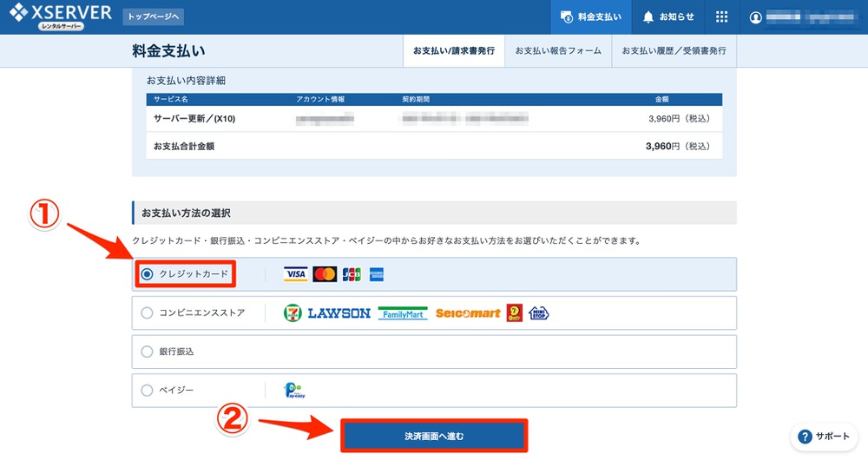Click the bell icon
The width and height of the screenshot is (868, 460).
648,17
